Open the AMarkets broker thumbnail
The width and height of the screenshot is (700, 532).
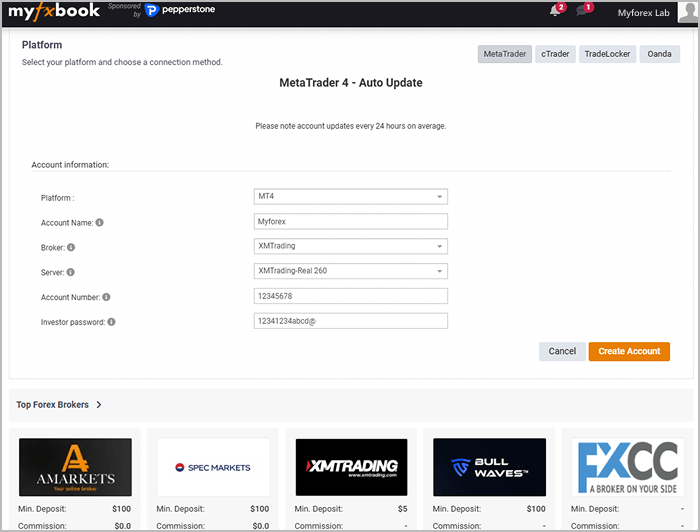coord(75,467)
